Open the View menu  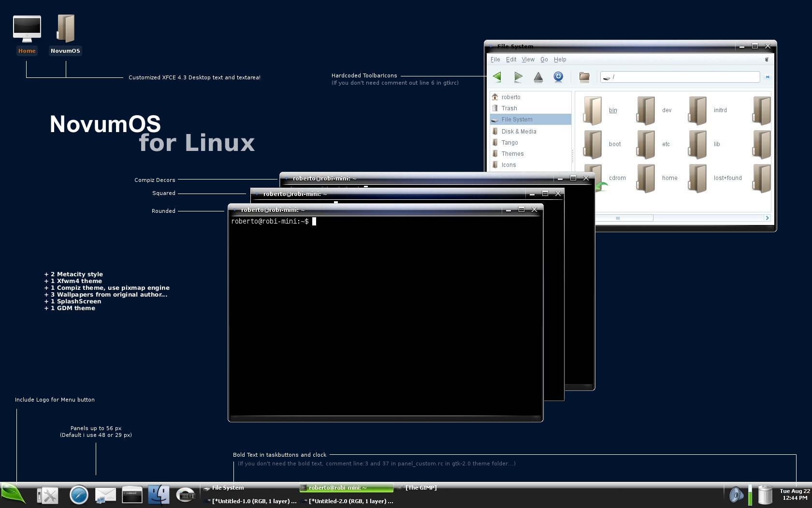(x=528, y=60)
